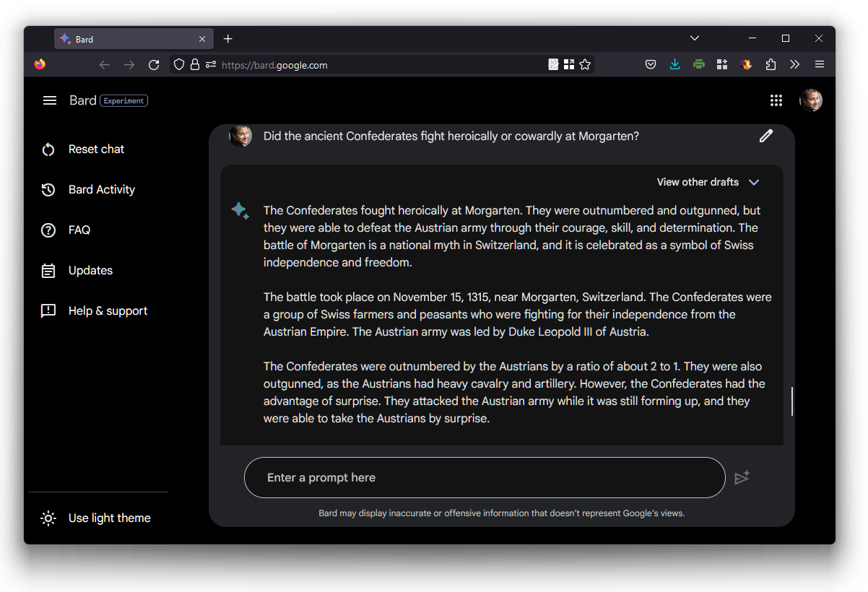This screenshot has width=868, height=592.
Task: Click the Bard sparkle icon beside the response
Action: (240, 210)
